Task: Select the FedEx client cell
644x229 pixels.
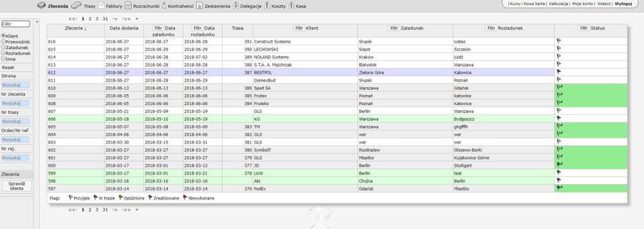Action: click(x=305, y=188)
